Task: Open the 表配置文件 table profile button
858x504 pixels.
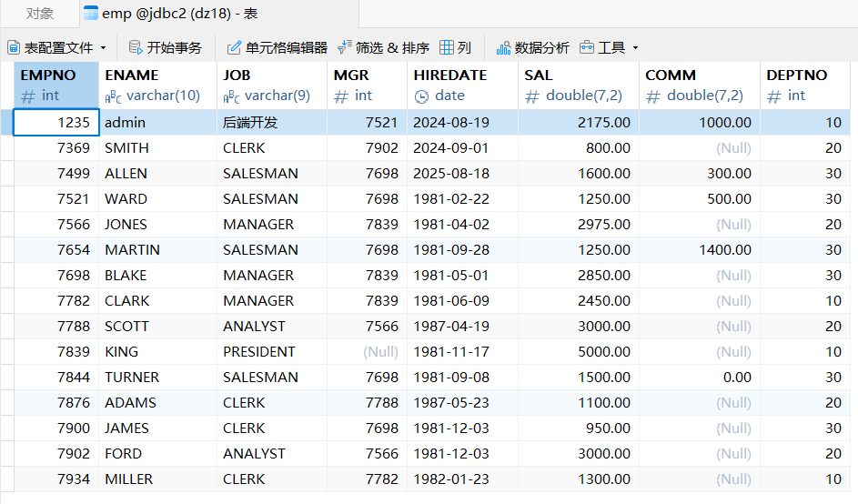Action: click(x=50, y=47)
